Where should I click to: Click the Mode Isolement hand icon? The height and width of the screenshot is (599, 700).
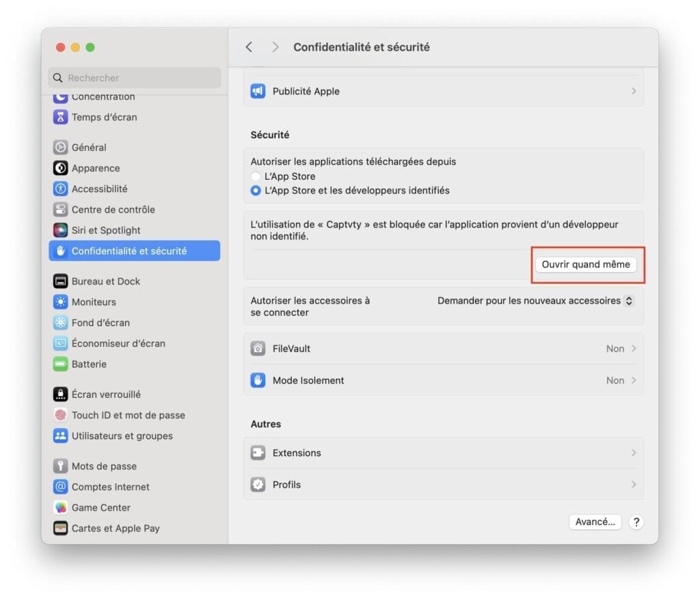click(x=258, y=380)
